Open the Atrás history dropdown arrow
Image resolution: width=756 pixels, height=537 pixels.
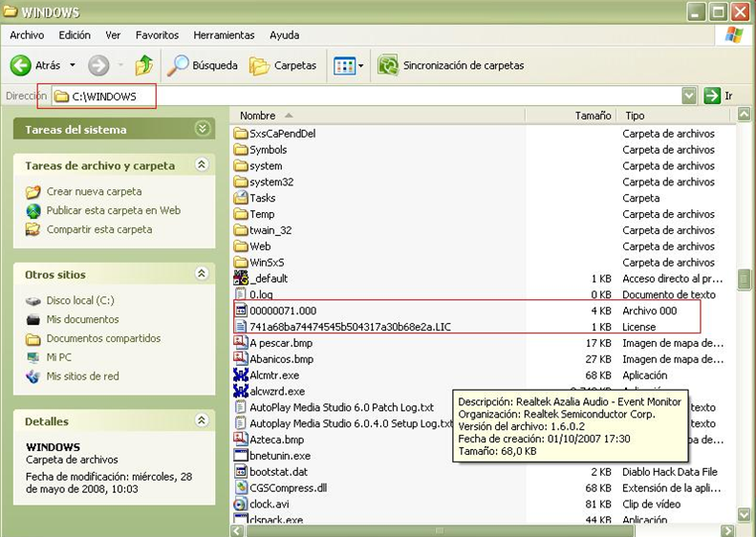tap(73, 65)
